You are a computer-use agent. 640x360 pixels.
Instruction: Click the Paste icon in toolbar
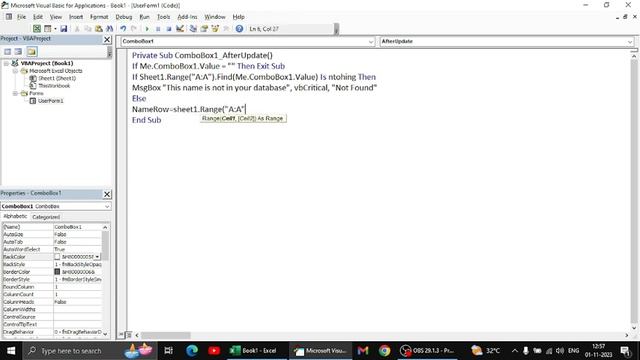click(99, 29)
